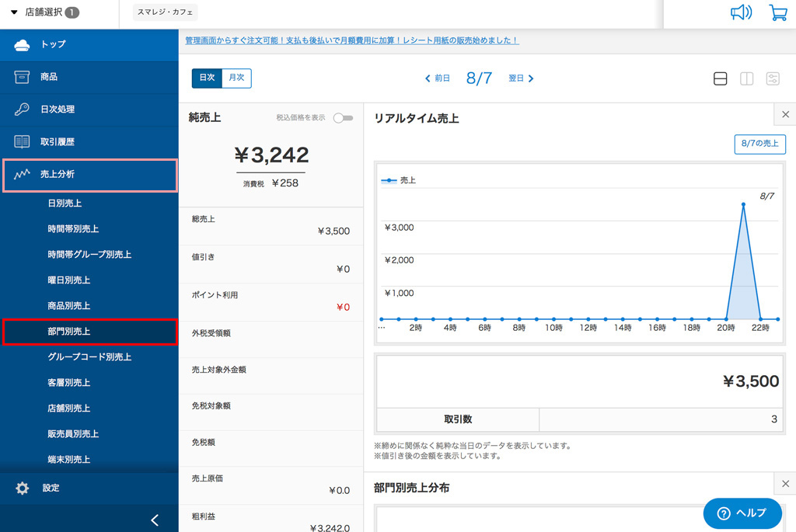This screenshot has width=796, height=532.
Task: Click the 売上 chart legend entry
Action: pyautogui.click(x=399, y=180)
